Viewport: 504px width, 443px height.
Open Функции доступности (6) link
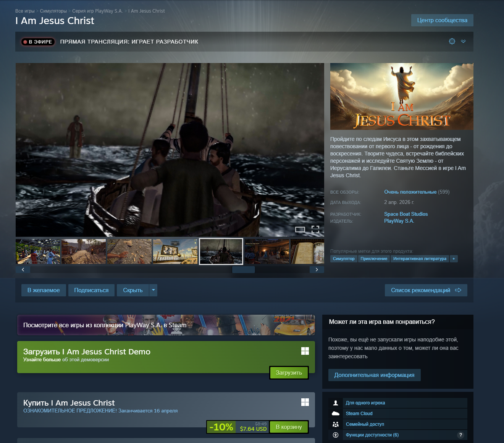372,435
